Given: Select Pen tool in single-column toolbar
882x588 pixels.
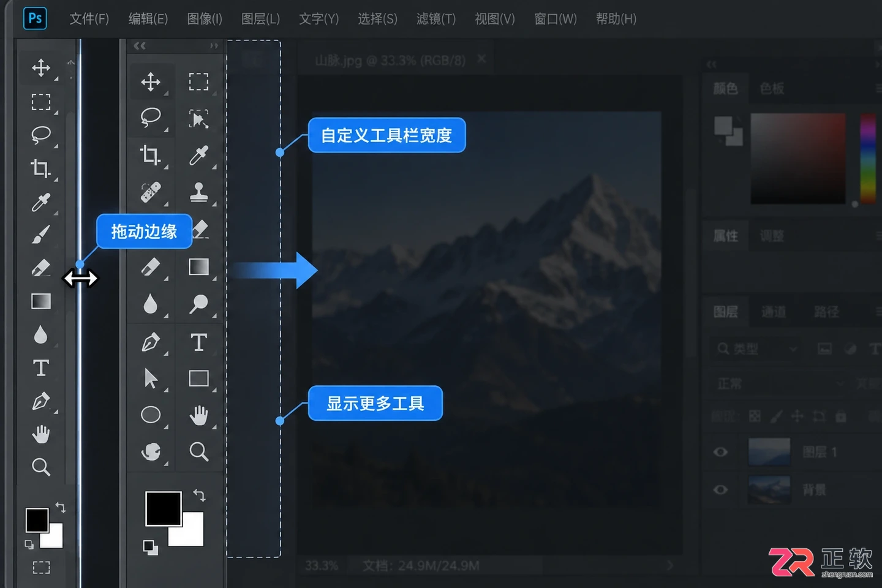Looking at the screenshot, I should coord(41,401).
